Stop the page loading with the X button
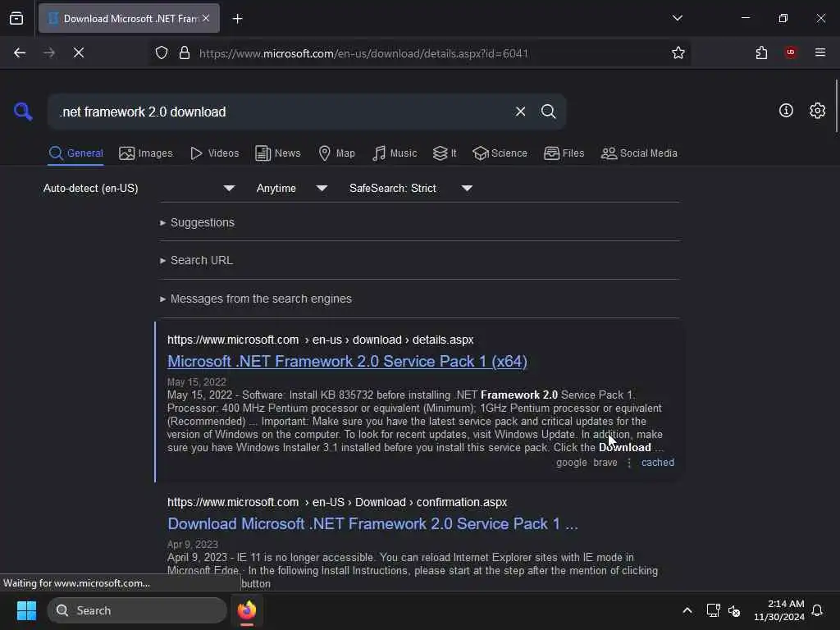This screenshot has height=630, width=840. point(79,52)
